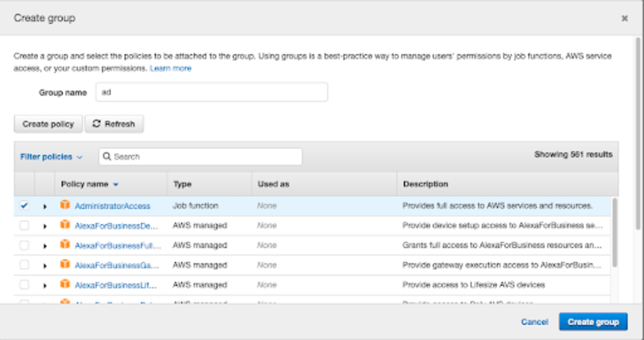Click the AdministratorAccess policy box icon
Screen dimensions: 644x340
click(x=65, y=205)
